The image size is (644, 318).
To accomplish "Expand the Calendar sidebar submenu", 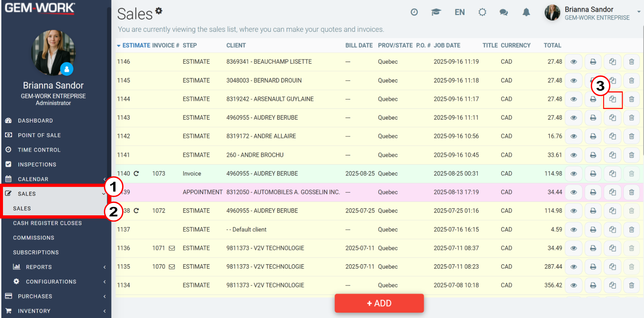I will pos(105,179).
